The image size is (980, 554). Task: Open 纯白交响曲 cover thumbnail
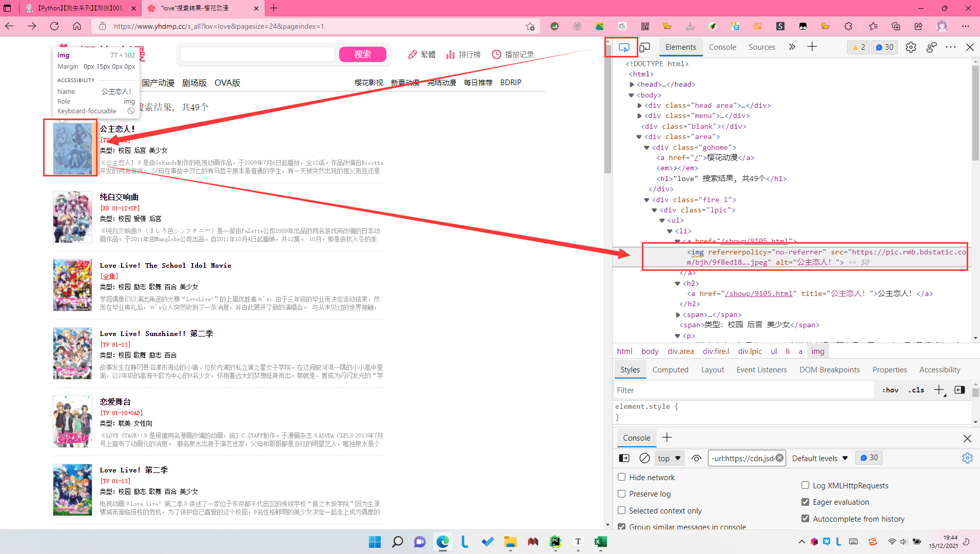click(x=72, y=217)
